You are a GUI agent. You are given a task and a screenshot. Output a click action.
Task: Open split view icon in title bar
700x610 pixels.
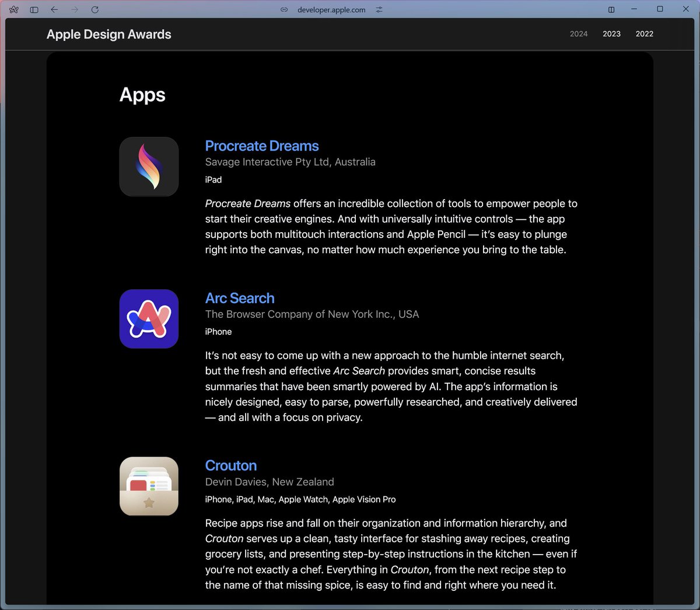tap(611, 9)
